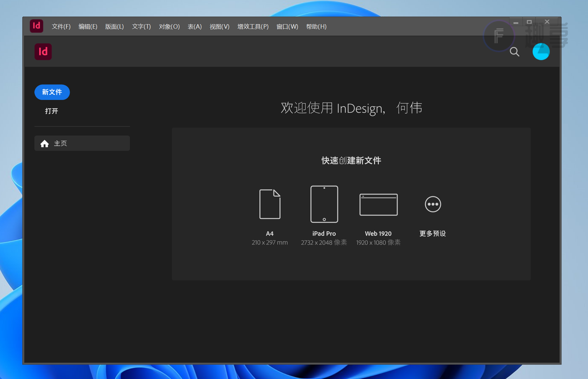This screenshot has width=588, height=379.
Task: Click the InDesign home logo below menu bar
Action: click(x=43, y=52)
